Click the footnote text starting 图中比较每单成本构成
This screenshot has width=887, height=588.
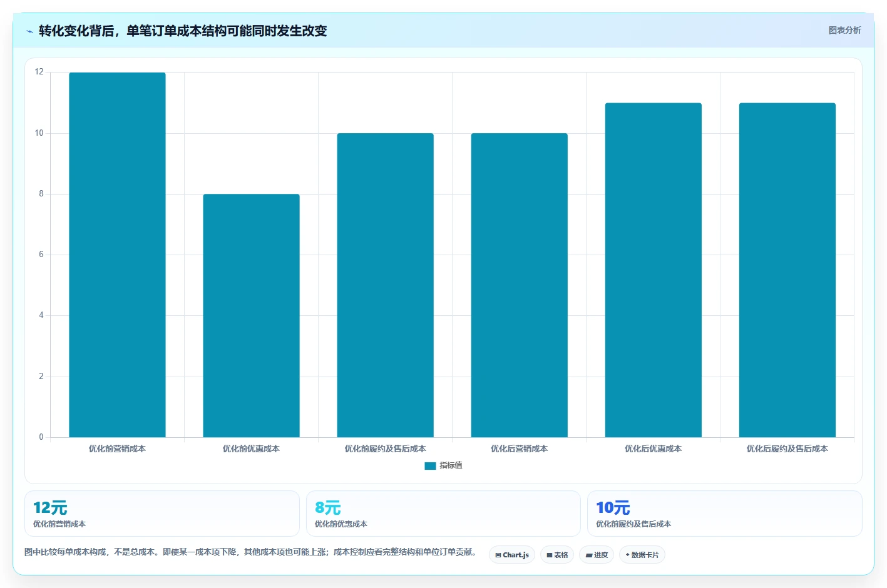point(252,552)
